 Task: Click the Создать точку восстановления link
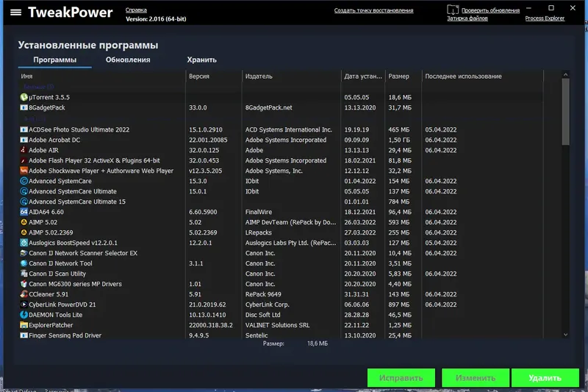[373, 10]
